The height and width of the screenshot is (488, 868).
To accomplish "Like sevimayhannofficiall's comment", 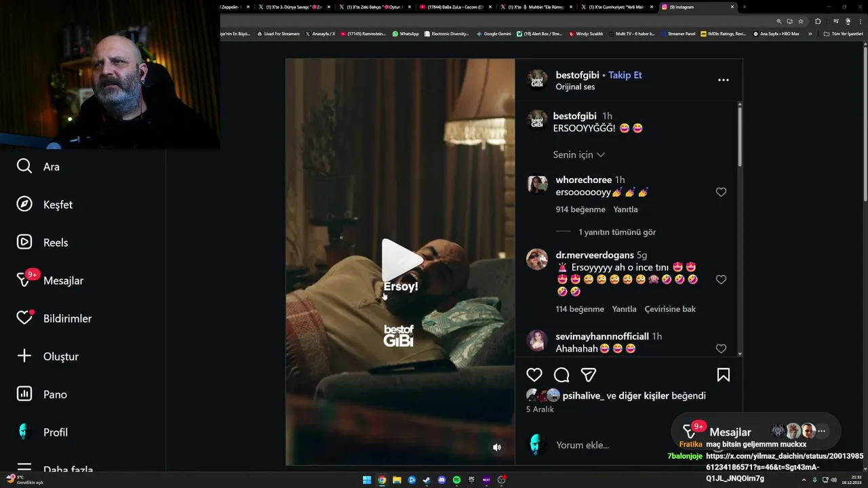I will tap(721, 348).
